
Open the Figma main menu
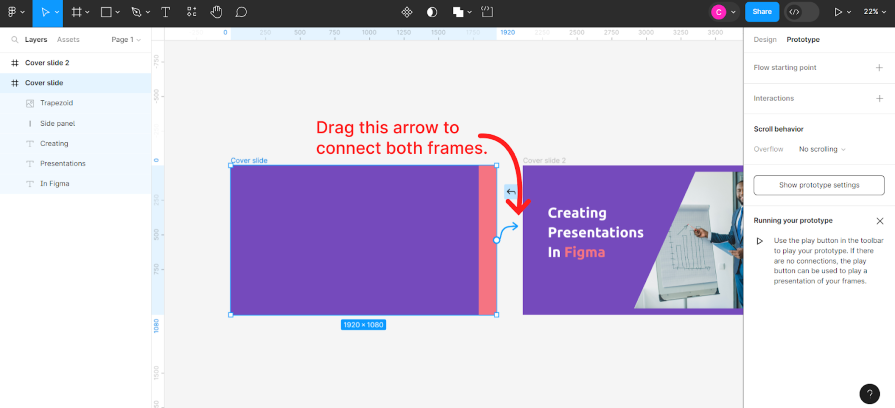pos(13,12)
